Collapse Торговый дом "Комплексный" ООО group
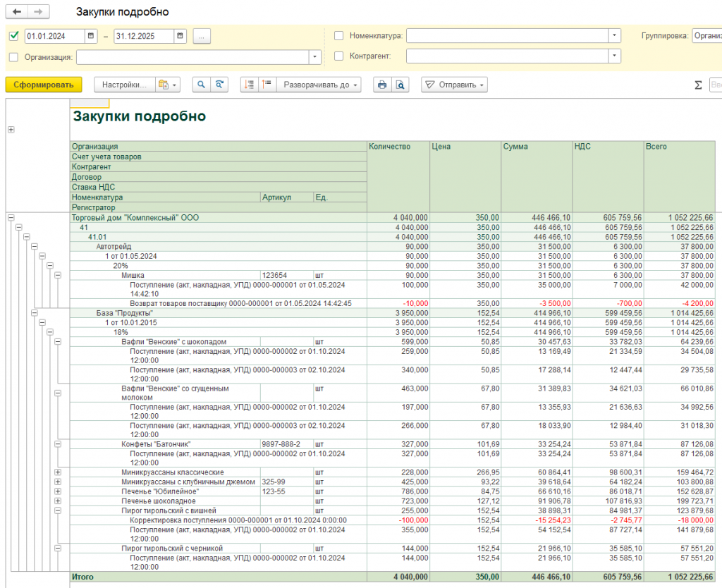The image size is (722, 588). 11,217
